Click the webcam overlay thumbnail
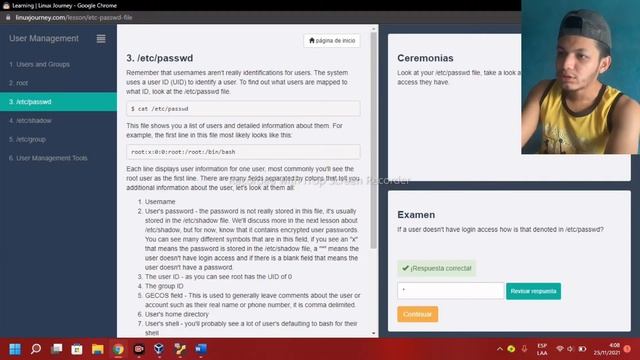Viewport: 640px width, 360px height. 580,77
